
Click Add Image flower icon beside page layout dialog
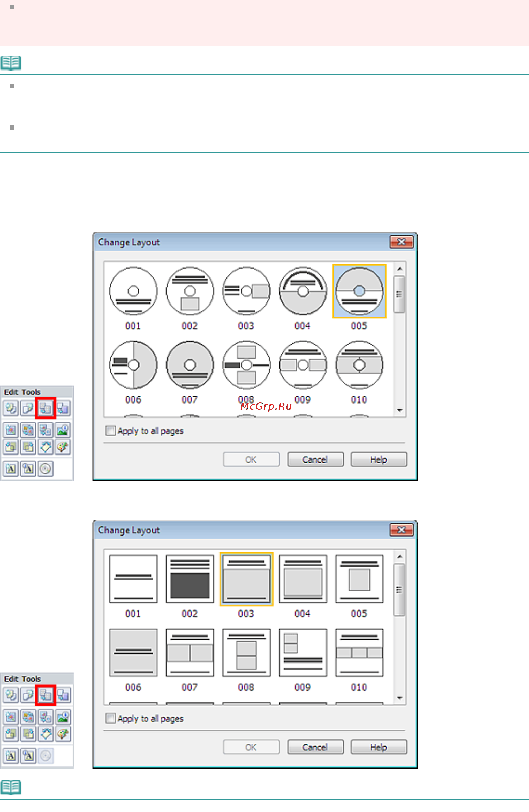pos(11,717)
